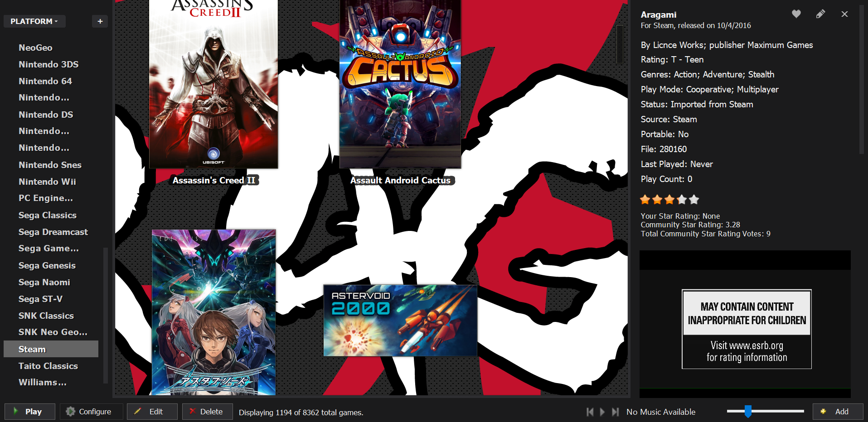Mark Aragami as favorite with heart icon
This screenshot has height=422, width=868.
click(x=796, y=14)
